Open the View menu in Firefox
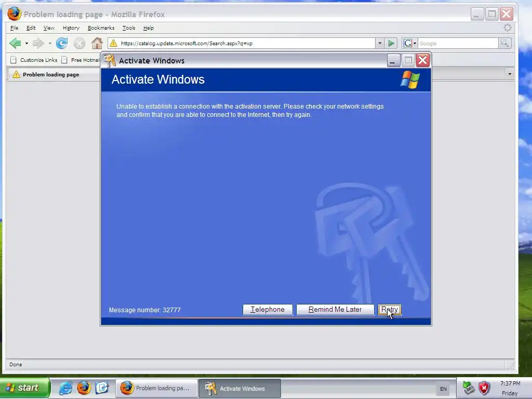Viewport: 532px width, 399px height. pyautogui.click(x=49, y=28)
